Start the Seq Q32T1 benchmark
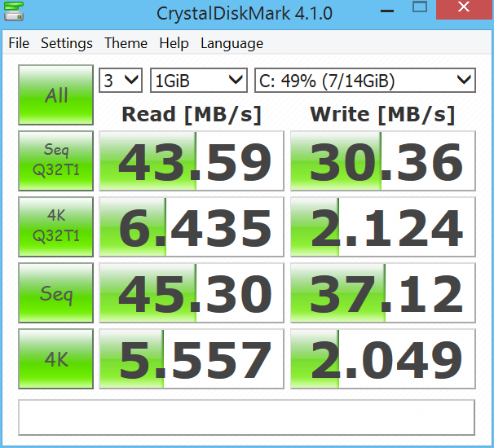 pos(55,161)
